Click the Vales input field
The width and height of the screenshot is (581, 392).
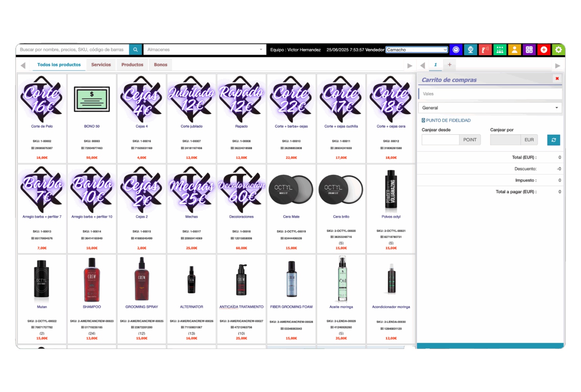(490, 94)
